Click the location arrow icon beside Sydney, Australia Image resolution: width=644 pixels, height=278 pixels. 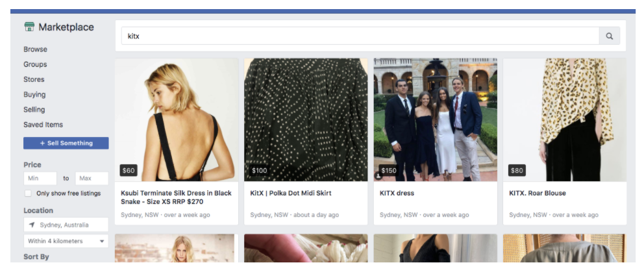32,225
